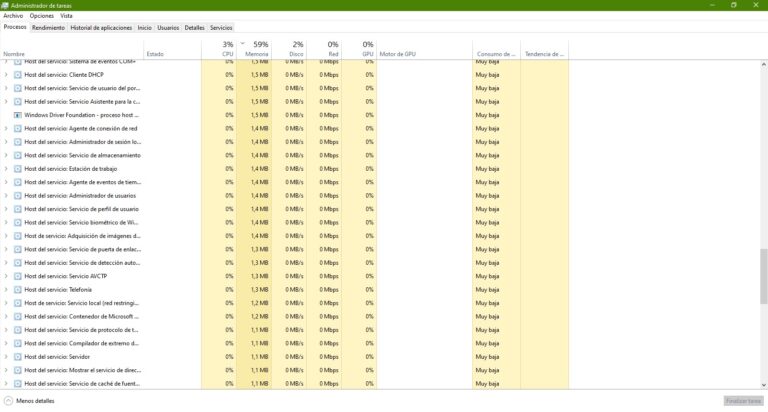Switch to the Servicios tab
The height and width of the screenshot is (412, 768).
coord(221,28)
